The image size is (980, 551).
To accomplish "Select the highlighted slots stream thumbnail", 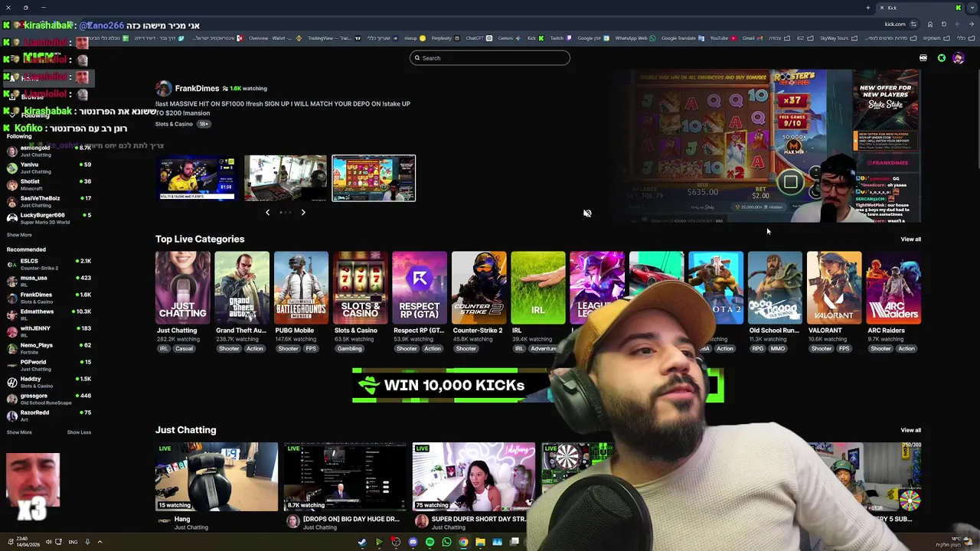I will coord(374,178).
